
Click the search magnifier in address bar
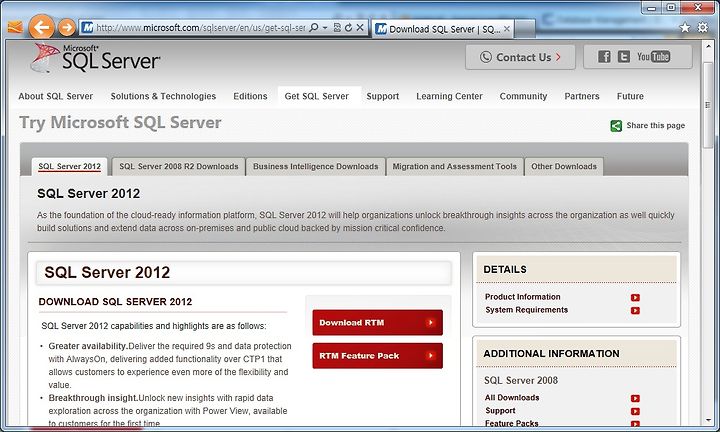pos(314,28)
